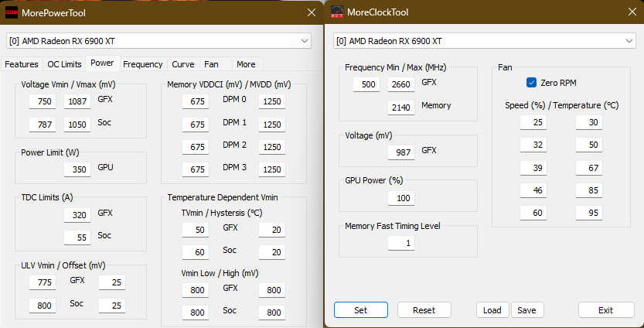Click ULV GFX offset field showing 25
644x328 pixels.
pos(112,282)
